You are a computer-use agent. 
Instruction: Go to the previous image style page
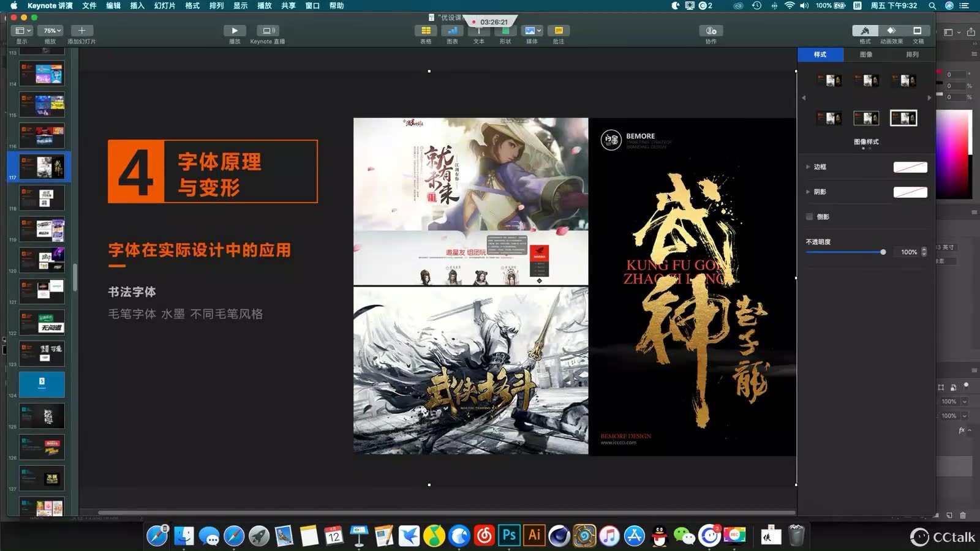click(x=804, y=98)
